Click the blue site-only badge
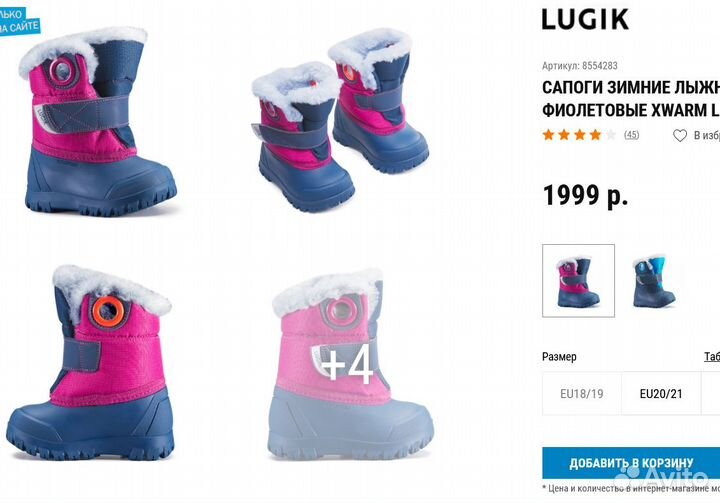720x503 pixels. point(19,20)
